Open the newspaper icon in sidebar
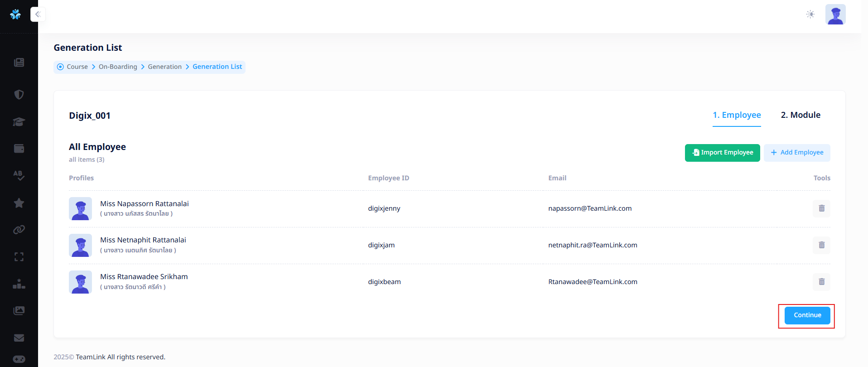 (19, 63)
